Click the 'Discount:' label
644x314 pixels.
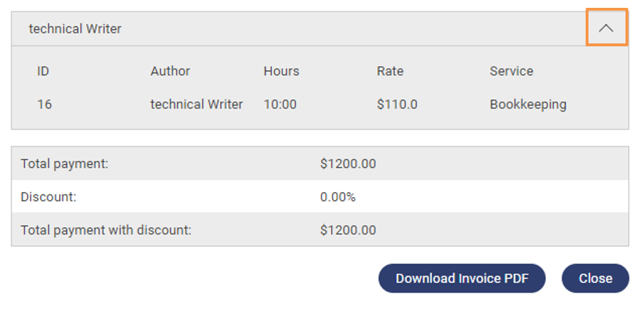[48, 197]
